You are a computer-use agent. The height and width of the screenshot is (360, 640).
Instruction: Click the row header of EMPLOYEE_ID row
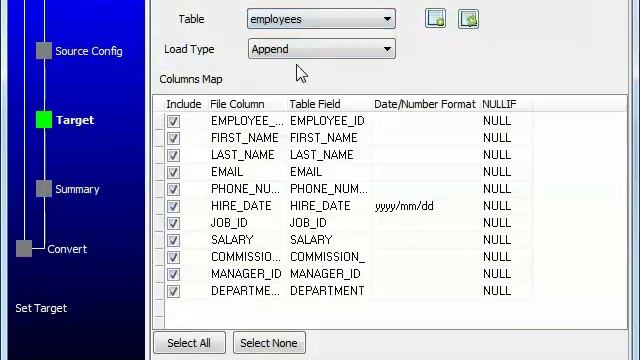159,121
